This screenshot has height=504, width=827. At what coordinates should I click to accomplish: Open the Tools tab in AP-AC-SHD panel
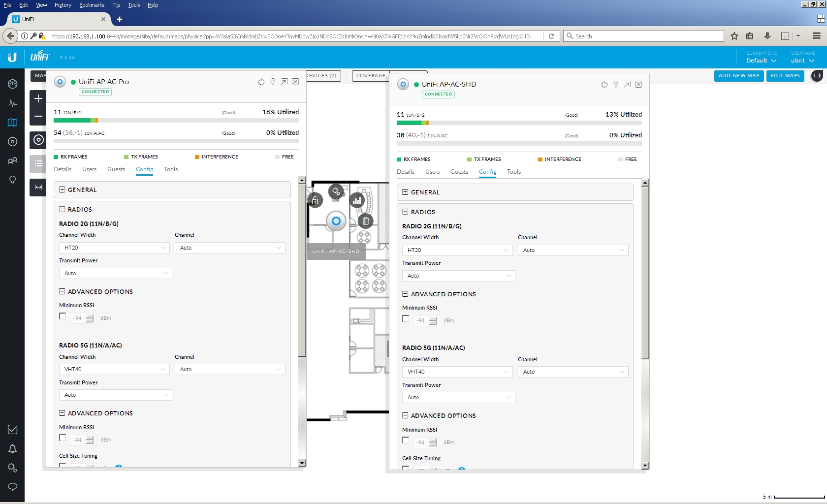(x=513, y=172)
